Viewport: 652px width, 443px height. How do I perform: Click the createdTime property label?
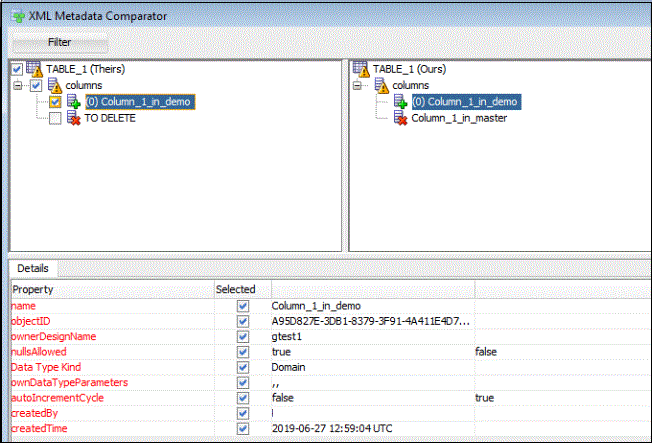click(x=39, y=429)
